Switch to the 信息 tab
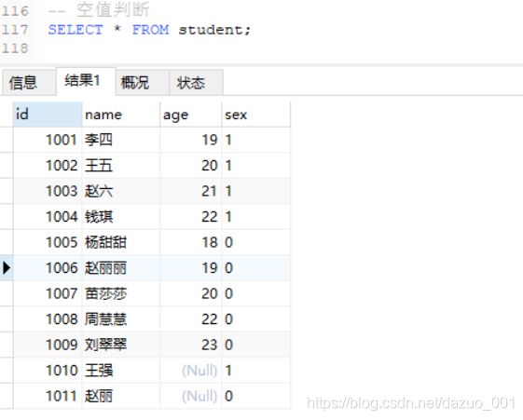The width and height of the screenshot is (523, 420). tap(29, 82)
